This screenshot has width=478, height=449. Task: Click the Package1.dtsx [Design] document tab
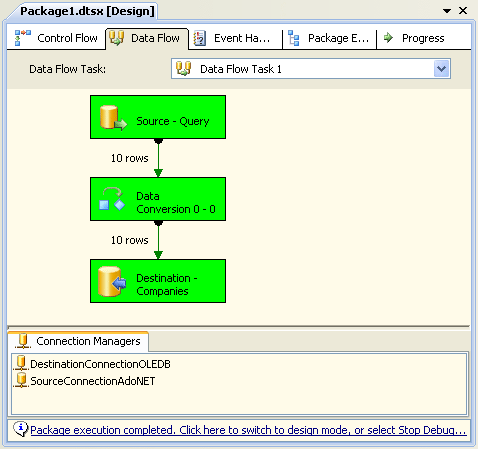point(87,11)
